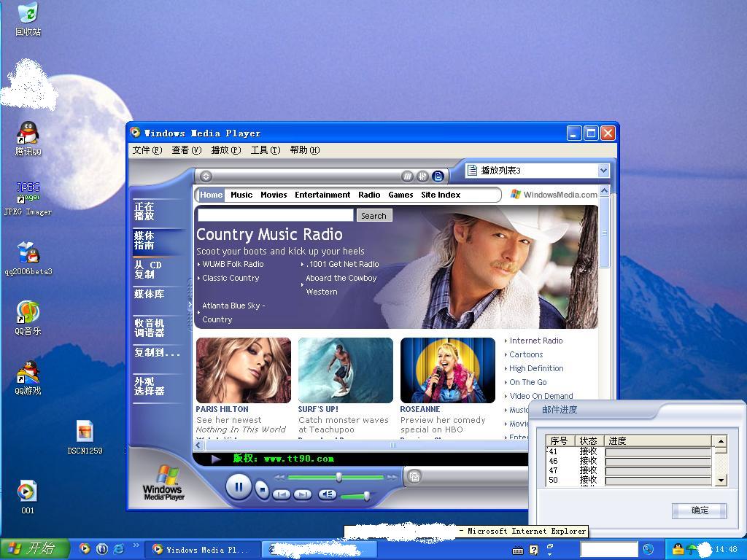Switch to skin mode button

click(414, 476)
